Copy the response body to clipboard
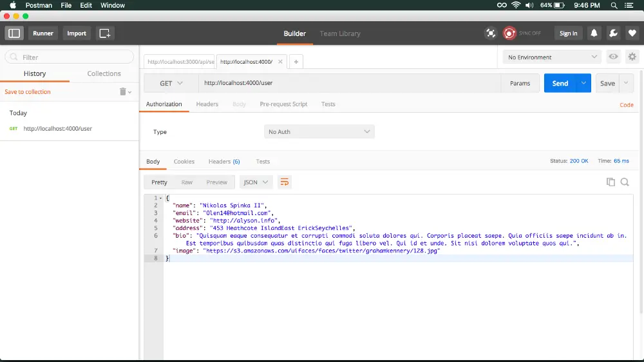644x362 pixels. pos(611,182)
